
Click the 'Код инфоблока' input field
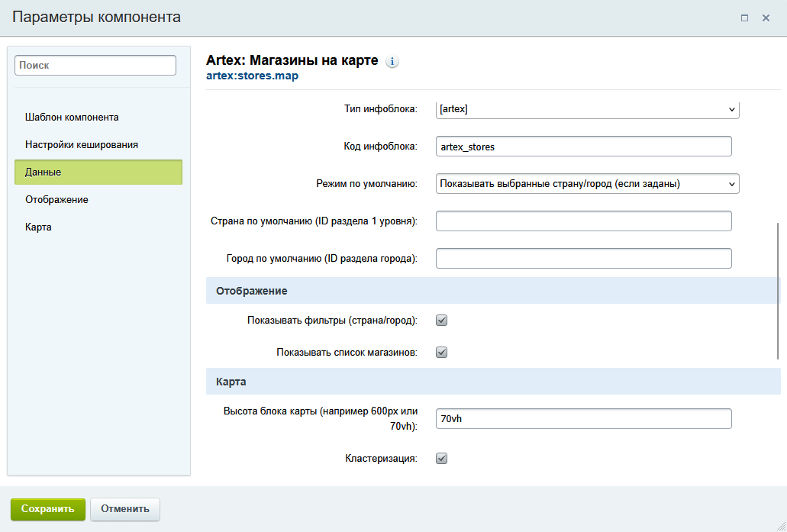[584, 146]
